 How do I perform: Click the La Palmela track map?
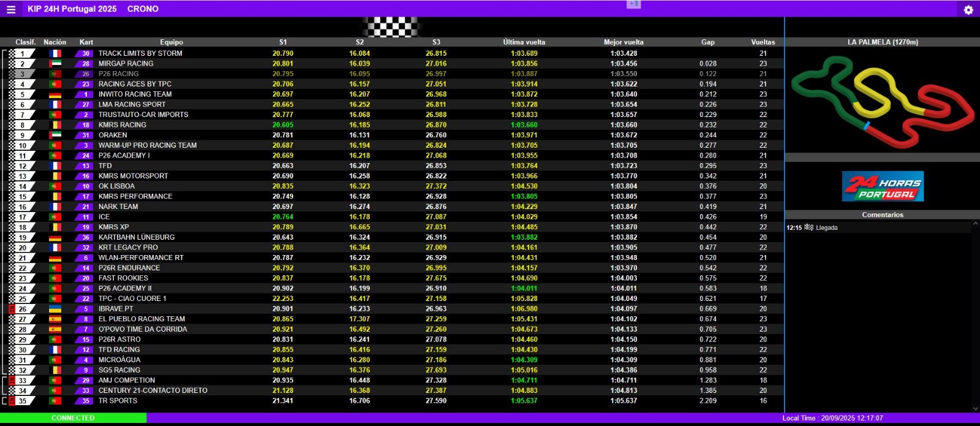click(x=882, y=101)
